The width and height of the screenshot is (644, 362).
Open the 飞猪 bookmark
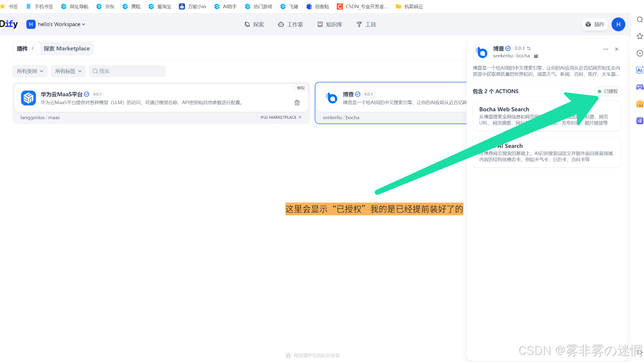tap(289, 6)
